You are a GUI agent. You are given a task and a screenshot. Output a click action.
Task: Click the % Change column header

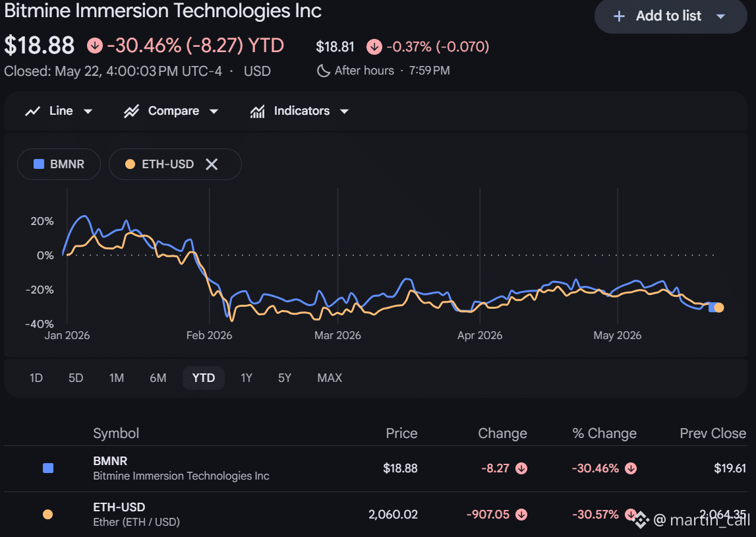point(604,433)
